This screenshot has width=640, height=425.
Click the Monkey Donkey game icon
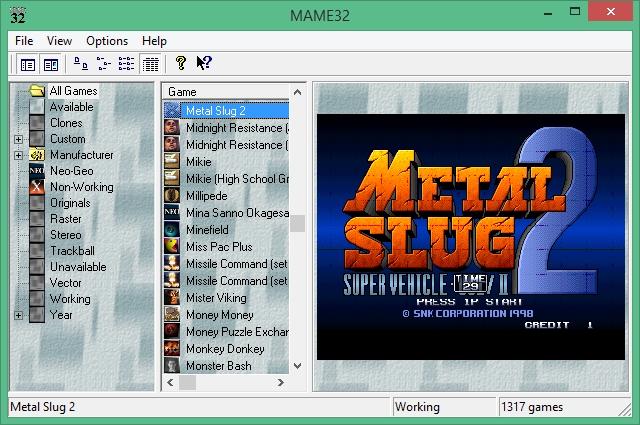(172, 349)
